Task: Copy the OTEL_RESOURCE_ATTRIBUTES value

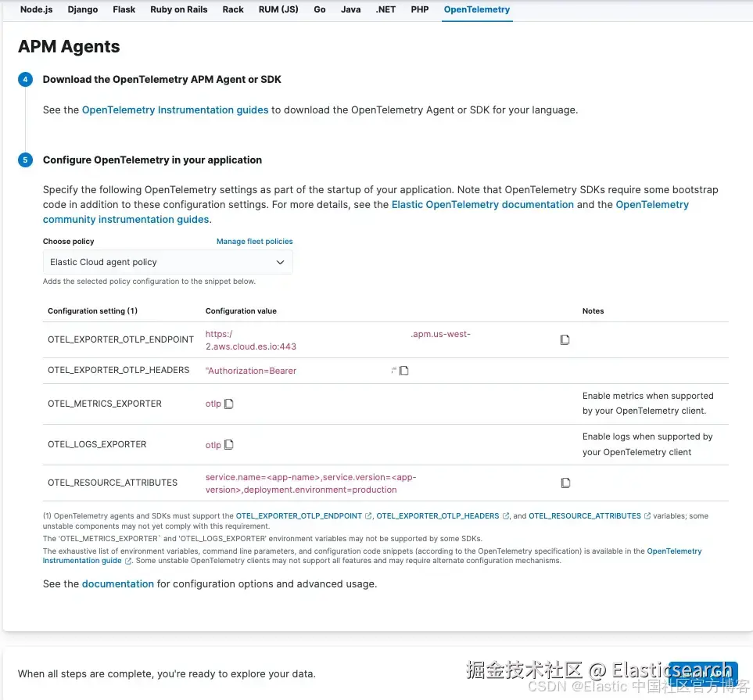Action: (565, 483)
